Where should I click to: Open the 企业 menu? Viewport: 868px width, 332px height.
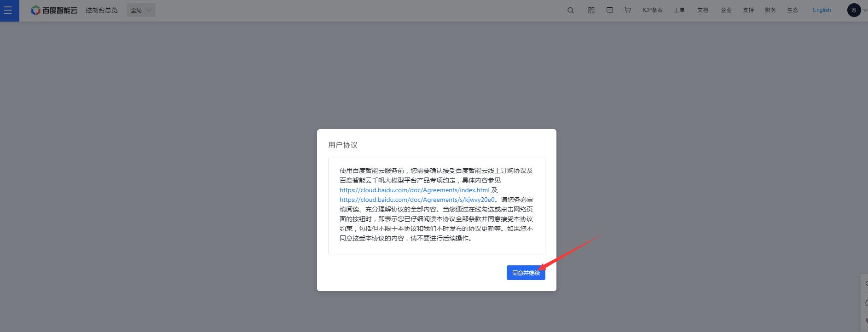726,10
